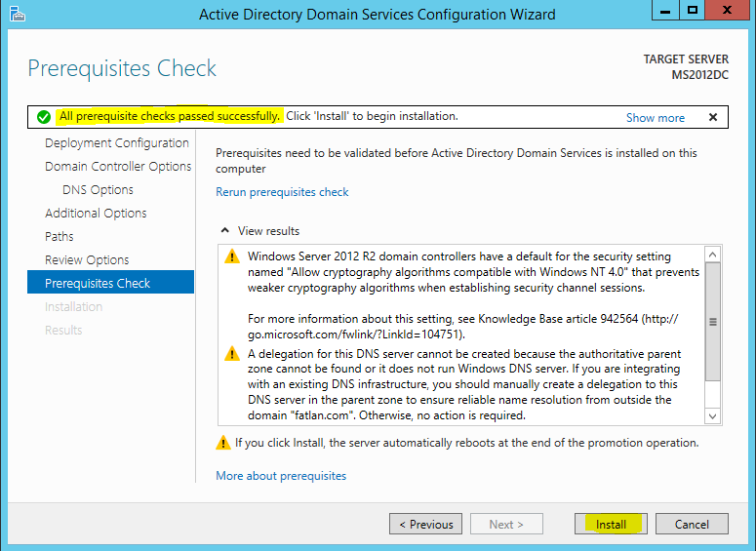Open Show more in notification banner

click(x=656, y=118)
